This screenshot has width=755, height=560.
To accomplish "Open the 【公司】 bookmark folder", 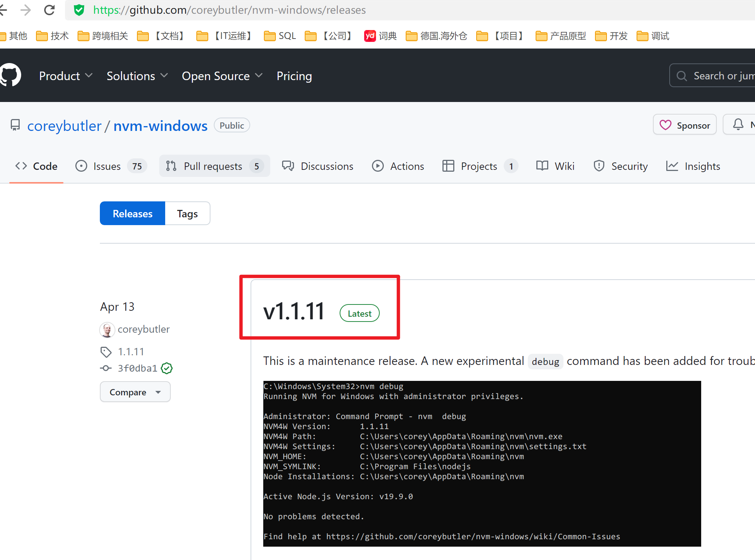I will (x=330, y=36).
